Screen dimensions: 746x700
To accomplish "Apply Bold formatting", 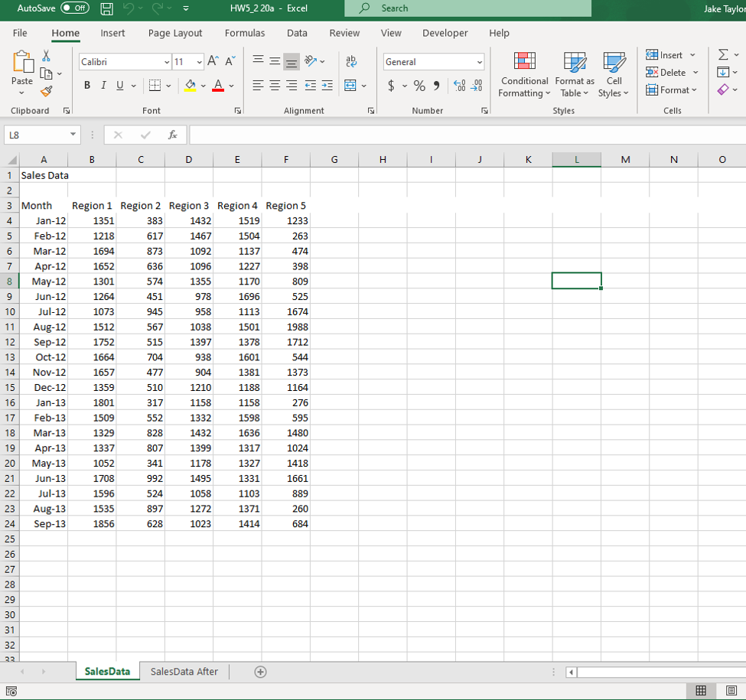I will coord(86,85).
